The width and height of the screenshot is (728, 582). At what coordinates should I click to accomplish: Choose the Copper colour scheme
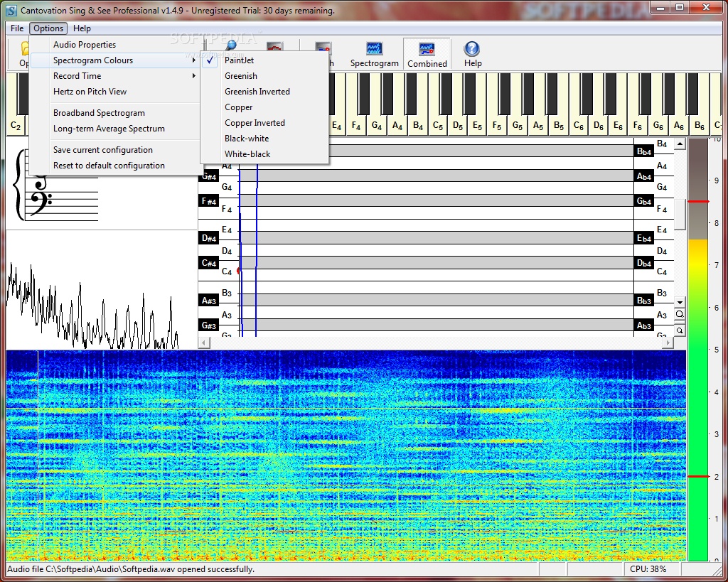[x=264, y=107]
